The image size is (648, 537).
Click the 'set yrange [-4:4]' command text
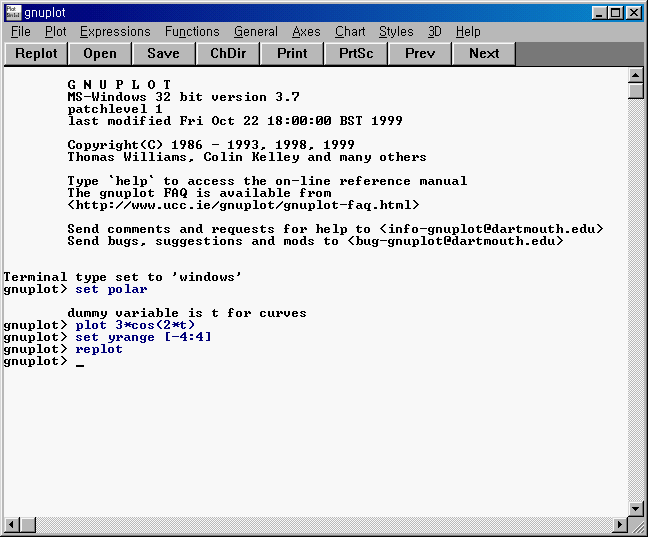143,337
